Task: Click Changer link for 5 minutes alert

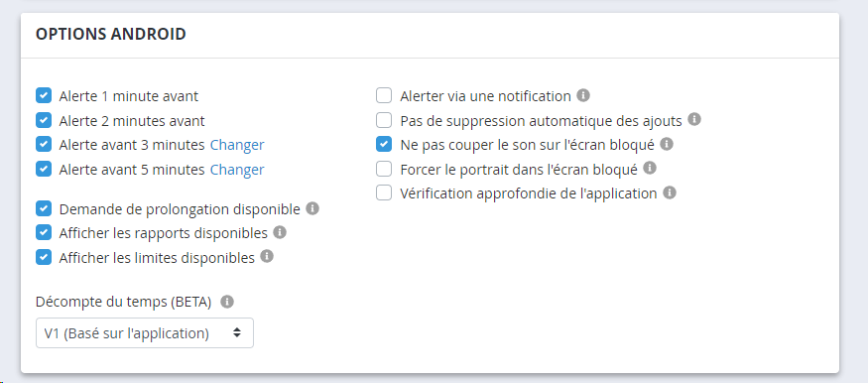Action: [x=237, y=170]
